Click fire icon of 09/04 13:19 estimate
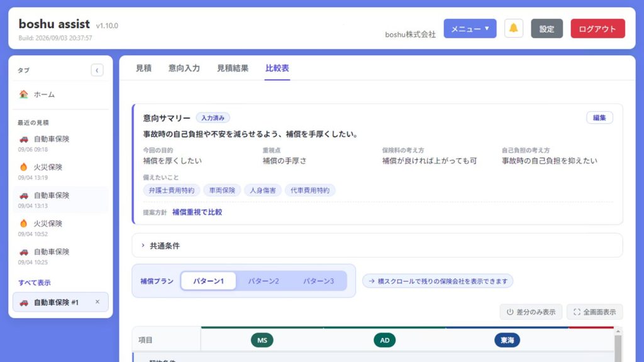The width and height of the screenshot is (644, 362). (x=24, y=167)
